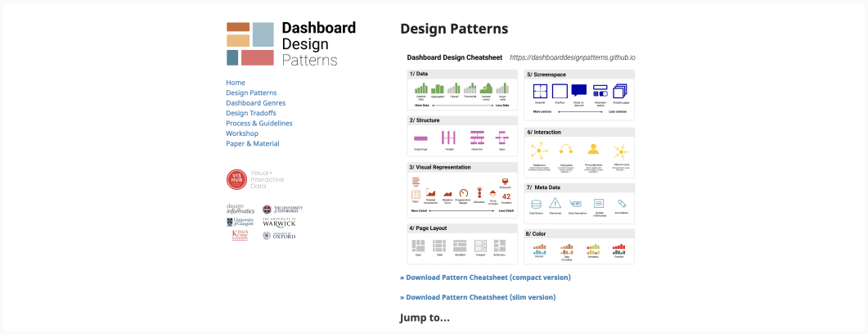Image resolution: width=868 pixels, height=334 pixels.
Task: Open the Workshop page
Action: coord(242,133)
